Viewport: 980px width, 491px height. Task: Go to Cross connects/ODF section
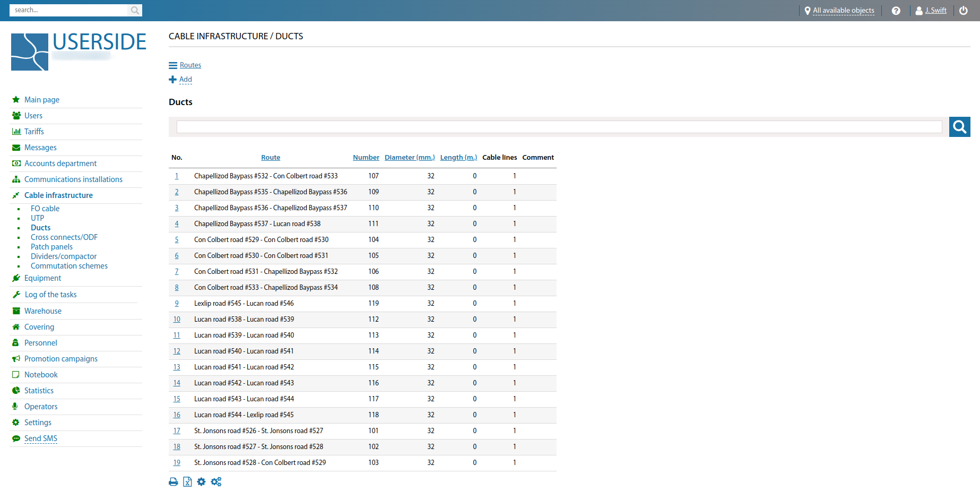(64, 237)
